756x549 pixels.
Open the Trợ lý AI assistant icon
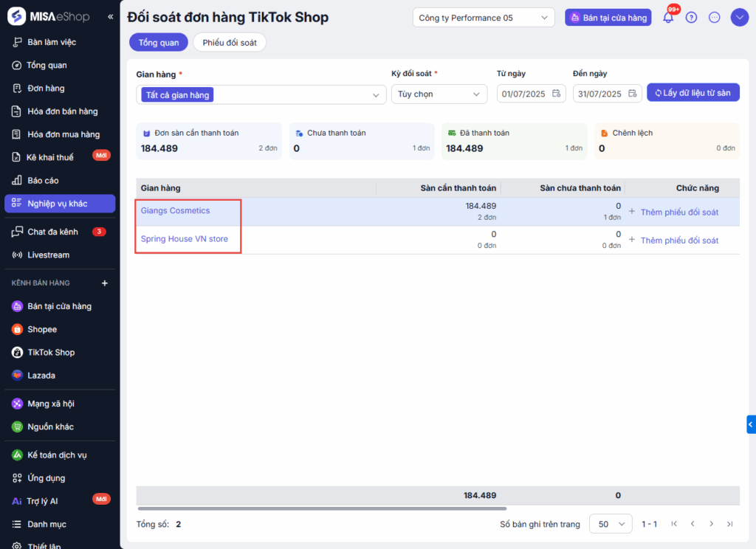click(17, 501)
